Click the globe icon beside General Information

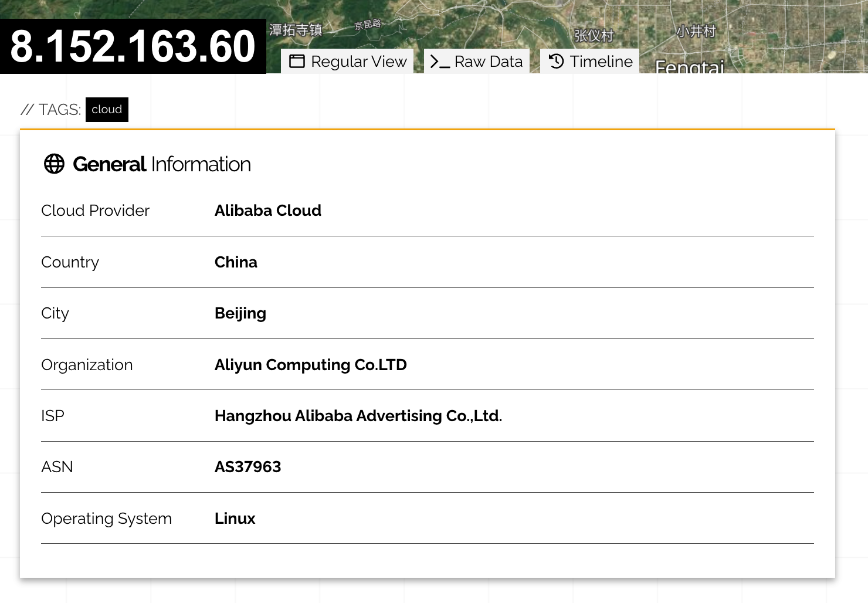[55, 164]
